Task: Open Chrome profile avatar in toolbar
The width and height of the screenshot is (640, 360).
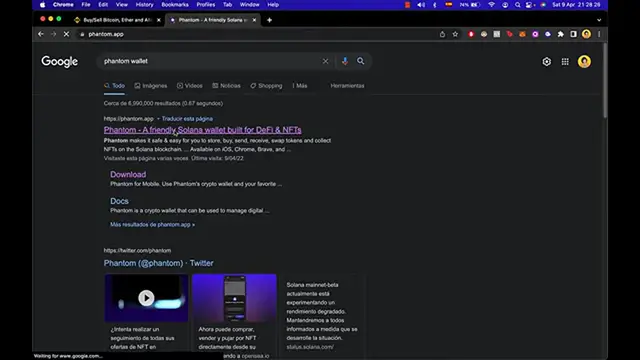Action: [x=587, y=34]
